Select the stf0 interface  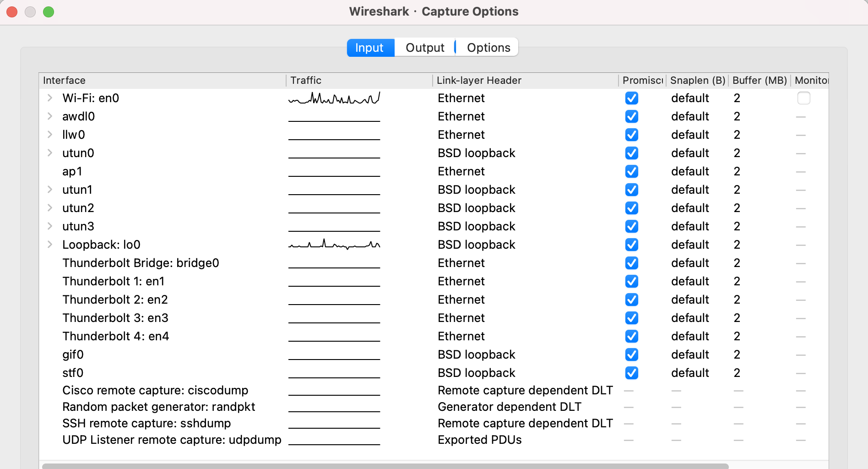73,373
